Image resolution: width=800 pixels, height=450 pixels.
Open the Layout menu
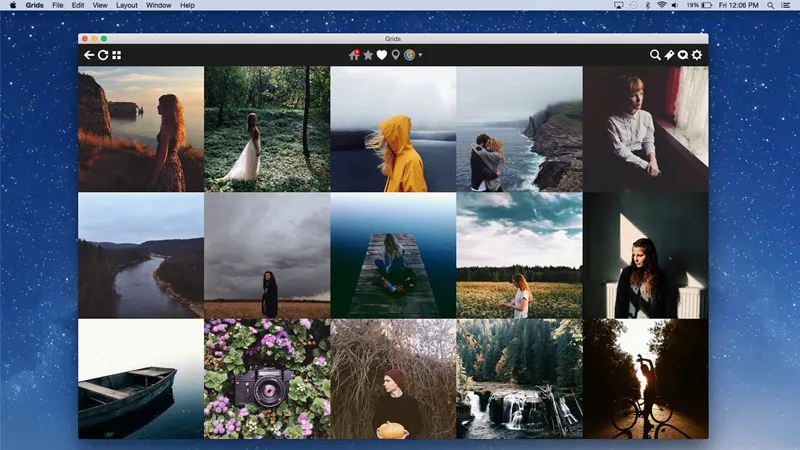(127, 5)
